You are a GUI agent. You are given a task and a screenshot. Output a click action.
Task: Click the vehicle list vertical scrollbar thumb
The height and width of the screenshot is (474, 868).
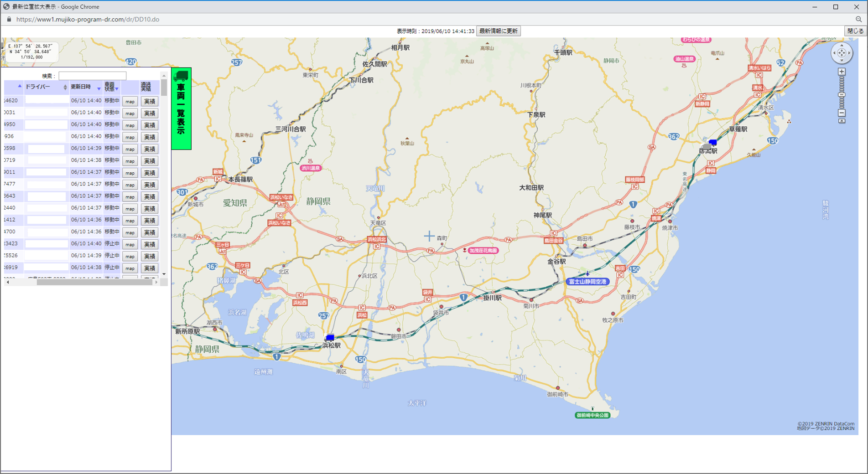[x=164, y=87]
